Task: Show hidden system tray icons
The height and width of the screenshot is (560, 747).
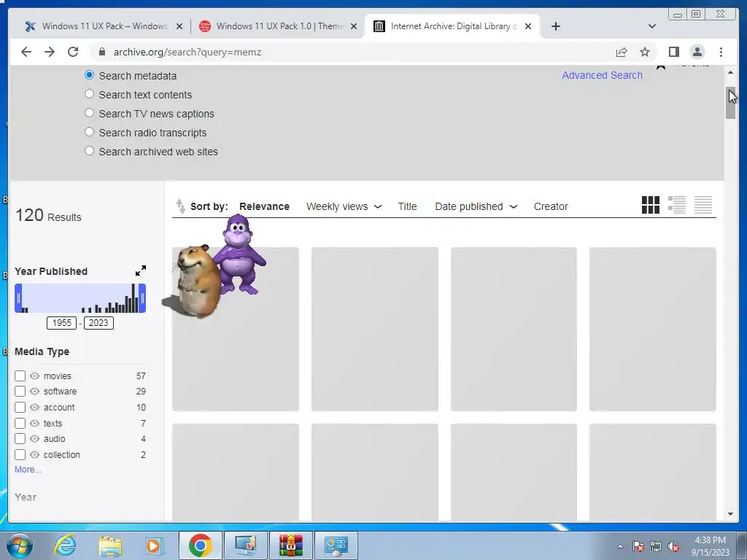Action: click(x=620, y=546)
